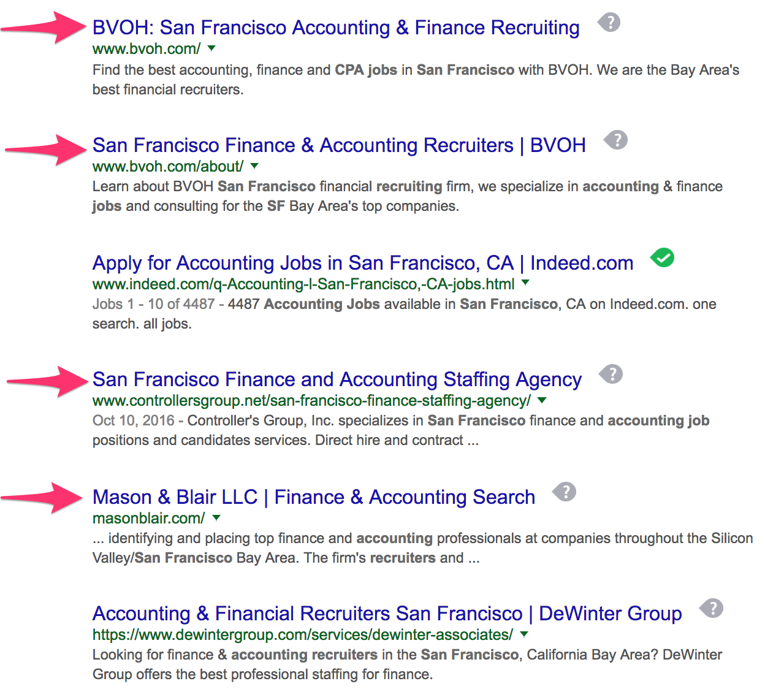The width and height of the screenshot is (765, 700).
Task: Click gray question badge next to Recruiters | BVOH title
Action: [615, 140]
